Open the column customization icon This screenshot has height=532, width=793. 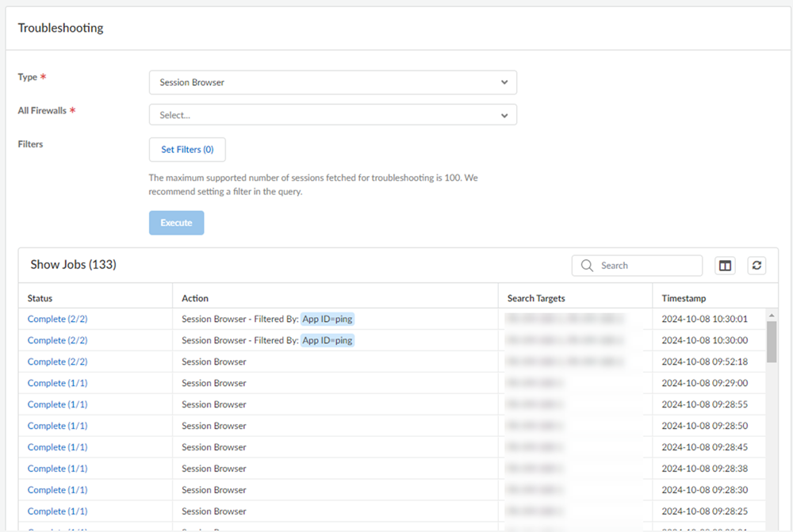(x=725, y=265)
